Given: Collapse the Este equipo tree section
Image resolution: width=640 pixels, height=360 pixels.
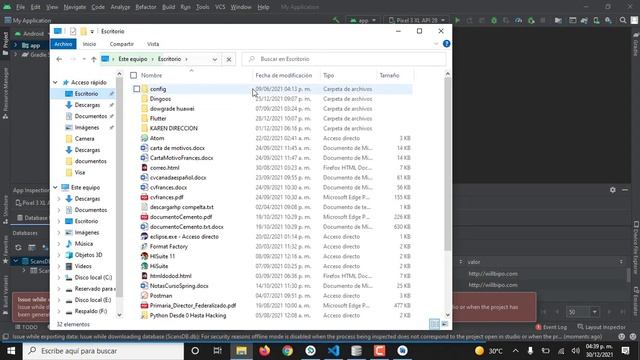Looking at the screenshot, I should coord(55,187).
